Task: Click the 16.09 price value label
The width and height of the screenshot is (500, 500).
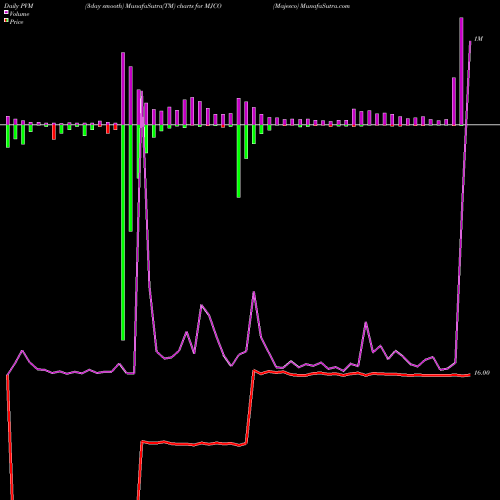Action: 482,373
